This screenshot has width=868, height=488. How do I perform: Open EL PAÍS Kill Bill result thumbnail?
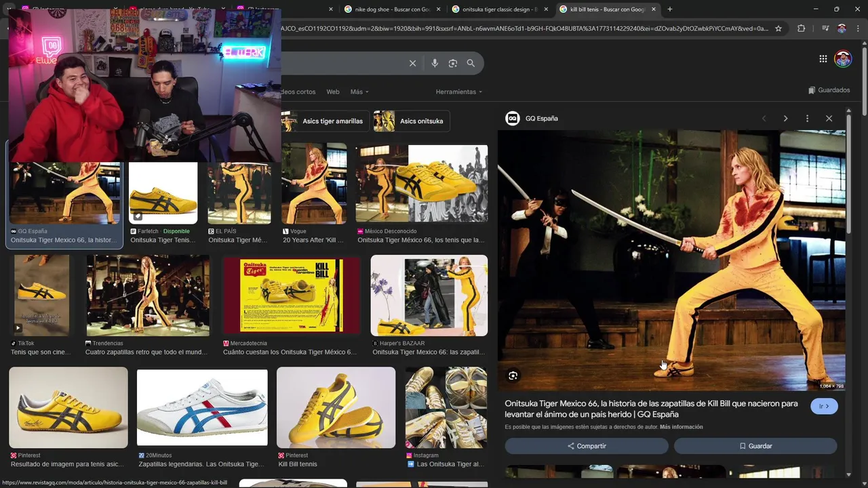(239, 193)
